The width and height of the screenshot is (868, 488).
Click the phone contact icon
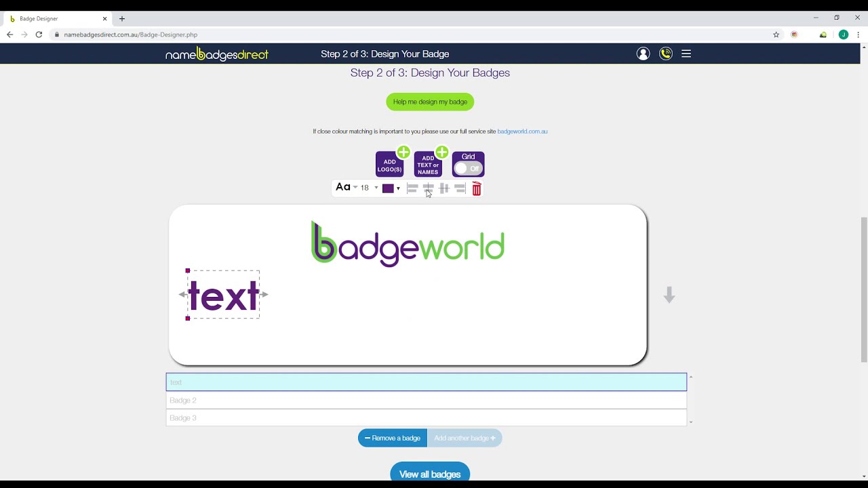point(666,54)
